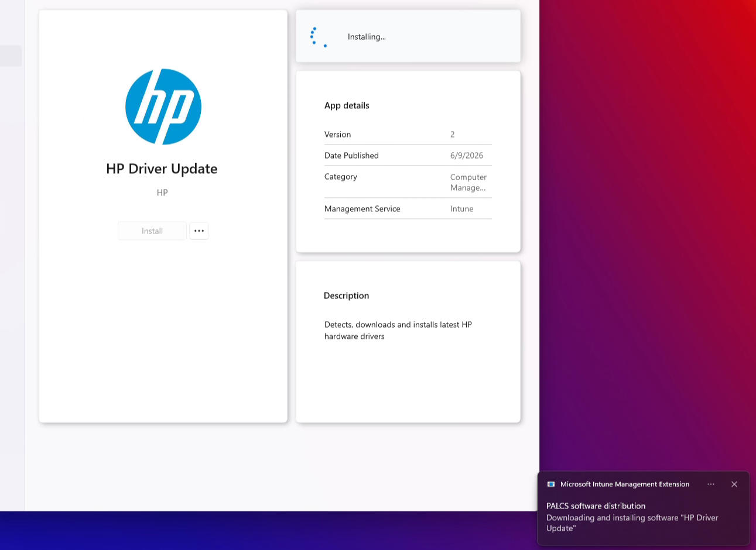
Task: Click the "Microsoft Intune Management Extension" notification title
Action: pos(625,484)
